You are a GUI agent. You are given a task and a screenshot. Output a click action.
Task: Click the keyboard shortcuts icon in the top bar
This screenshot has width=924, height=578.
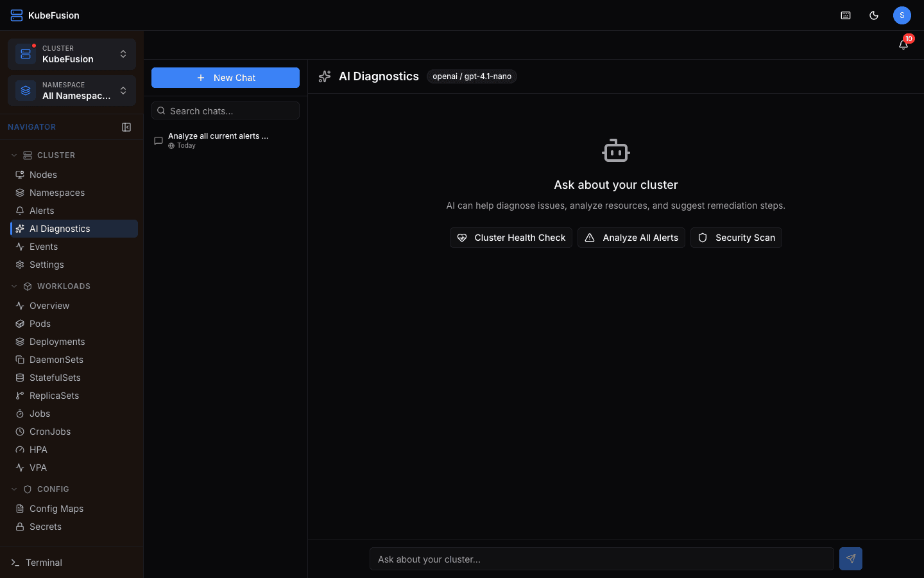tap(845, 15)
